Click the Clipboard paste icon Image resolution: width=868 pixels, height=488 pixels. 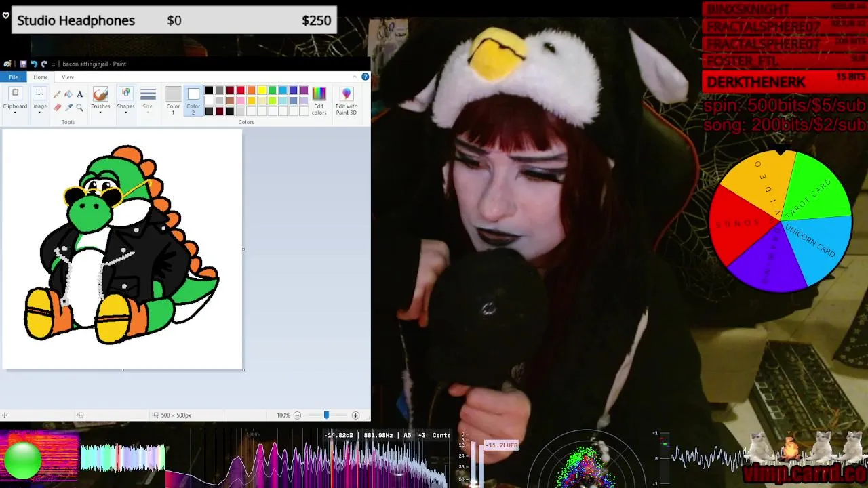[15, 92]
